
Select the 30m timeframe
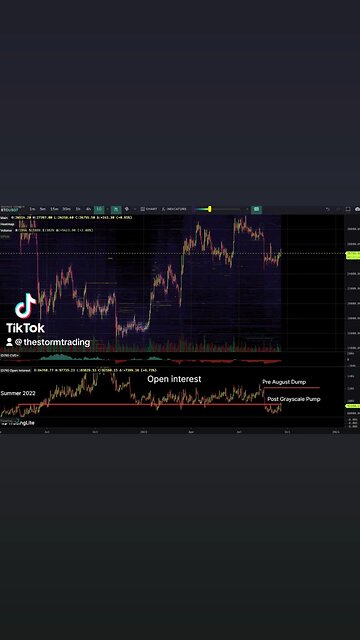click(66, 209)
